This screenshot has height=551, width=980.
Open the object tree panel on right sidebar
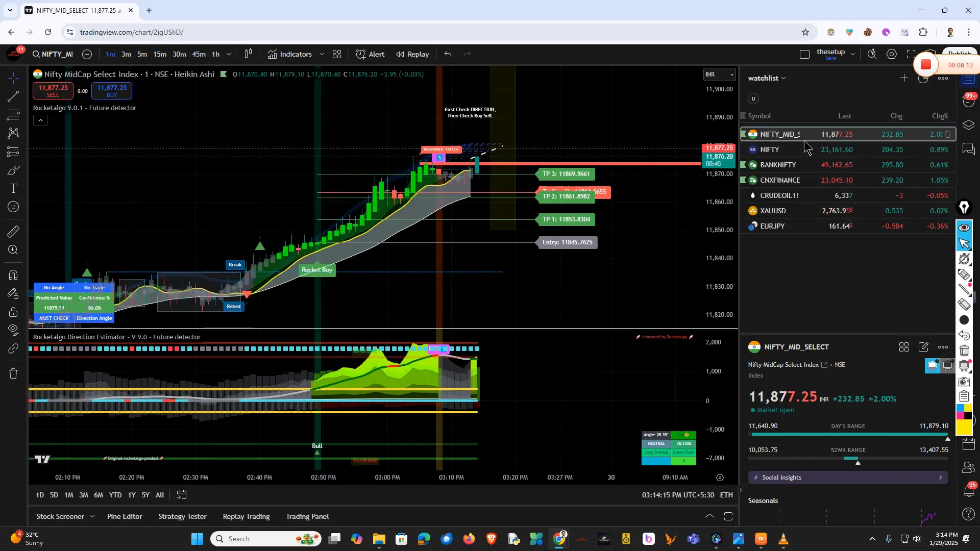click(x=968, y=125)
